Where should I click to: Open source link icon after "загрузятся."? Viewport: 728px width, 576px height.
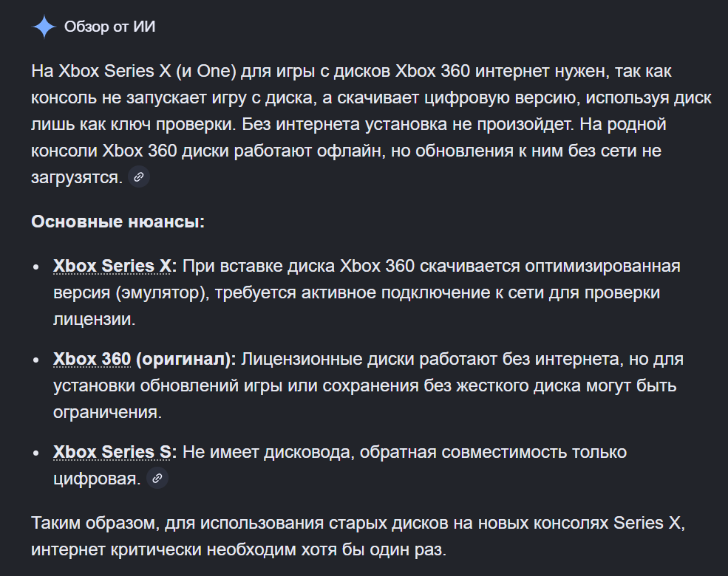[x=139, y=177]
